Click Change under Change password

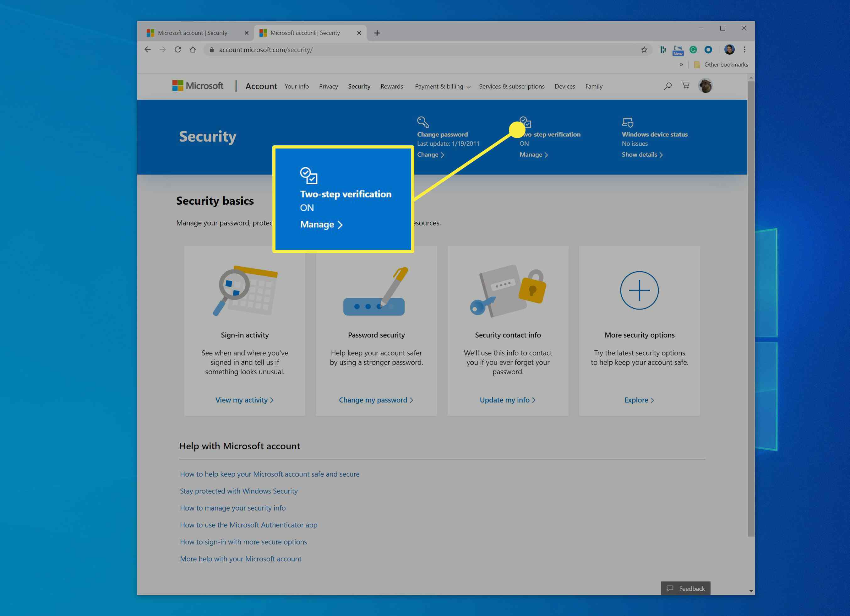431,154
